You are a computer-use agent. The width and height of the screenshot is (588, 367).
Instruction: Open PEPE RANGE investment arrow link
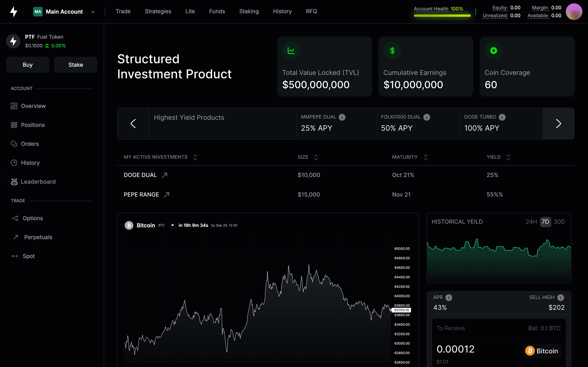[167, 195]
